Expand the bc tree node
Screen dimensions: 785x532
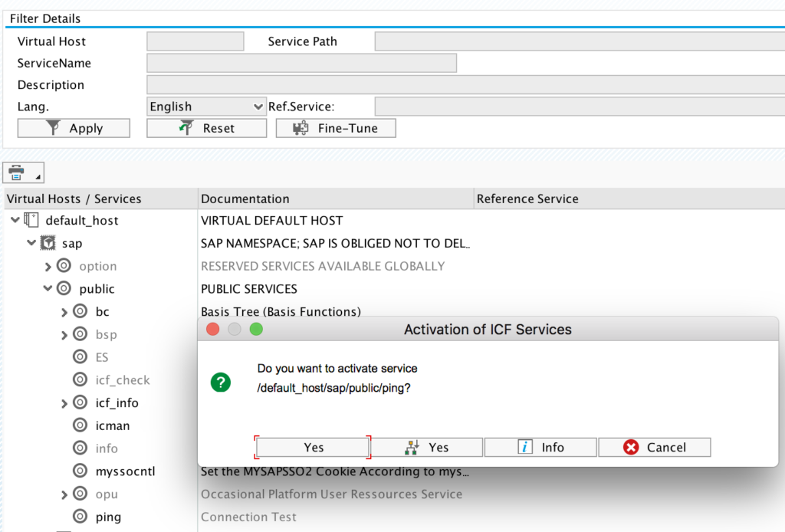65,311
